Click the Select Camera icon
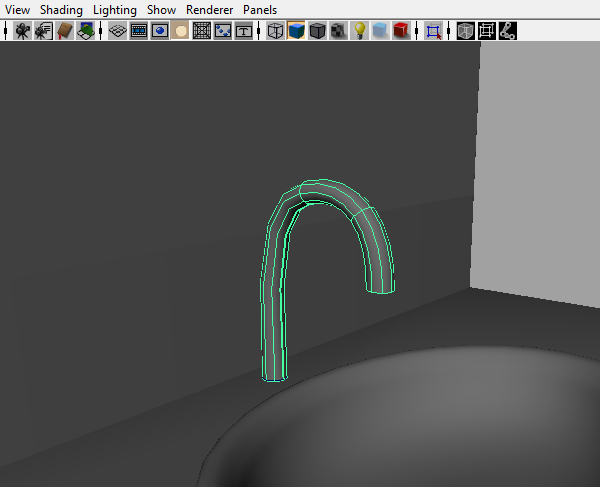 23,31
